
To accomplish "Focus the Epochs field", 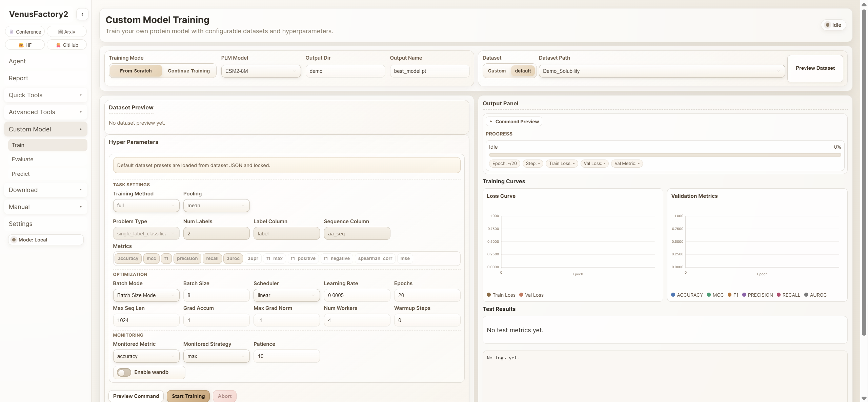I will 427,295.
